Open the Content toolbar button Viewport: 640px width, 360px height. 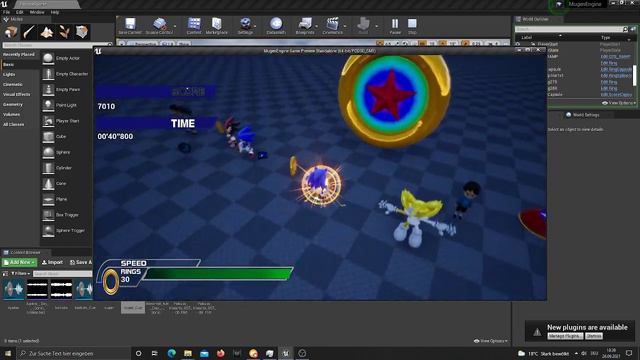coord(194,26)
